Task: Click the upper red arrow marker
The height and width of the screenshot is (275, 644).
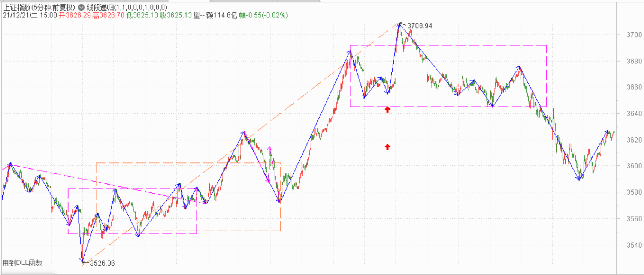Action: (x=387, y=110)
